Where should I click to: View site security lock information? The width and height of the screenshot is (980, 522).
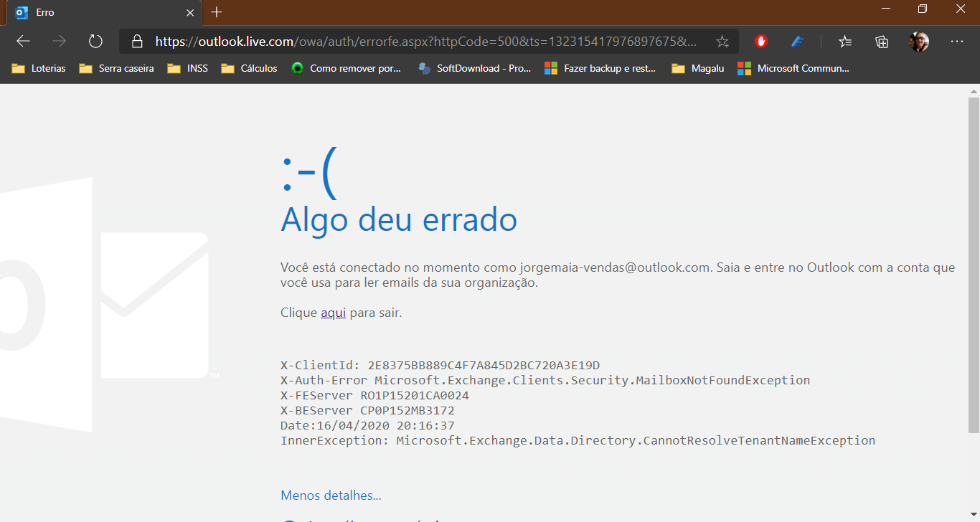point(138,42)
